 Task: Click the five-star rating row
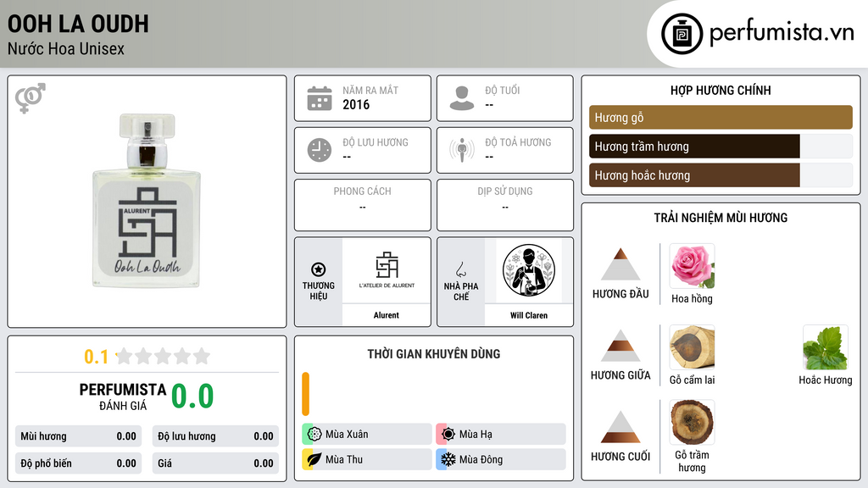pyautogui.click(x=164, y=356)
